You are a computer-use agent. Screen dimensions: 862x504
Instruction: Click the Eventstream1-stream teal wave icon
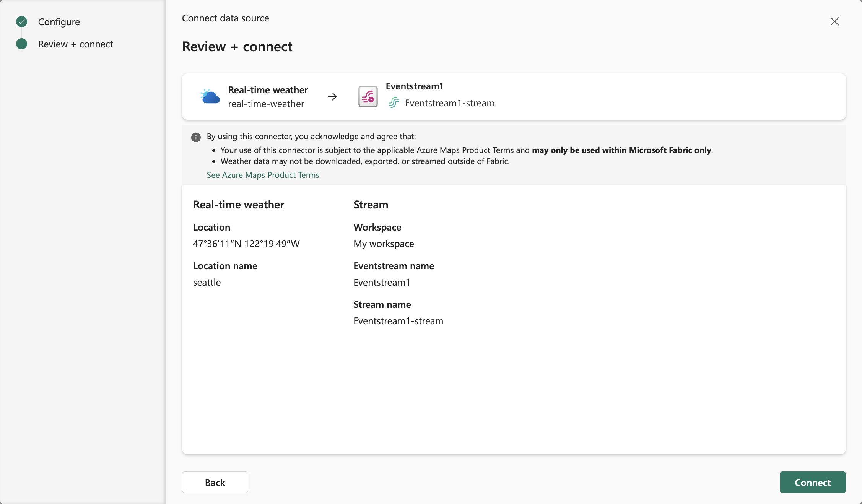394,103
